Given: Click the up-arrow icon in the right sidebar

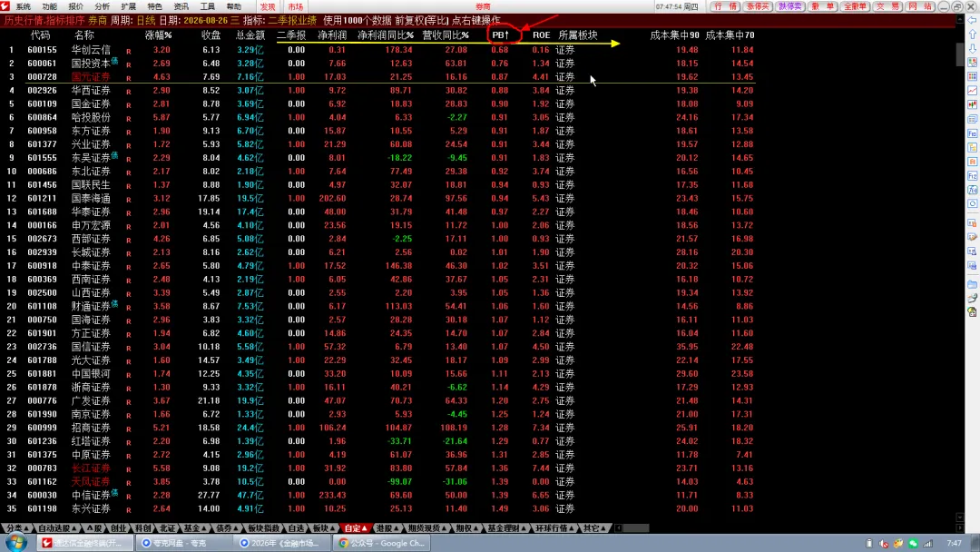Looking at the screenshot, I should coord(972,34).
